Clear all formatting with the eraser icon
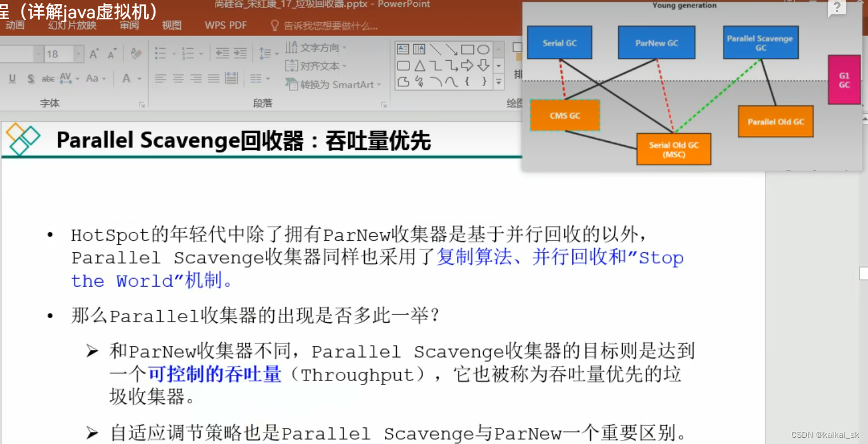 point(136,54)
